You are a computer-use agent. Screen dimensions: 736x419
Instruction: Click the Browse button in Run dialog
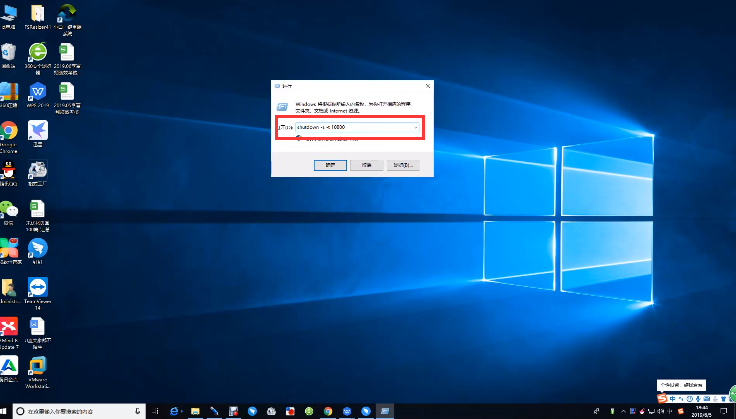404,163
